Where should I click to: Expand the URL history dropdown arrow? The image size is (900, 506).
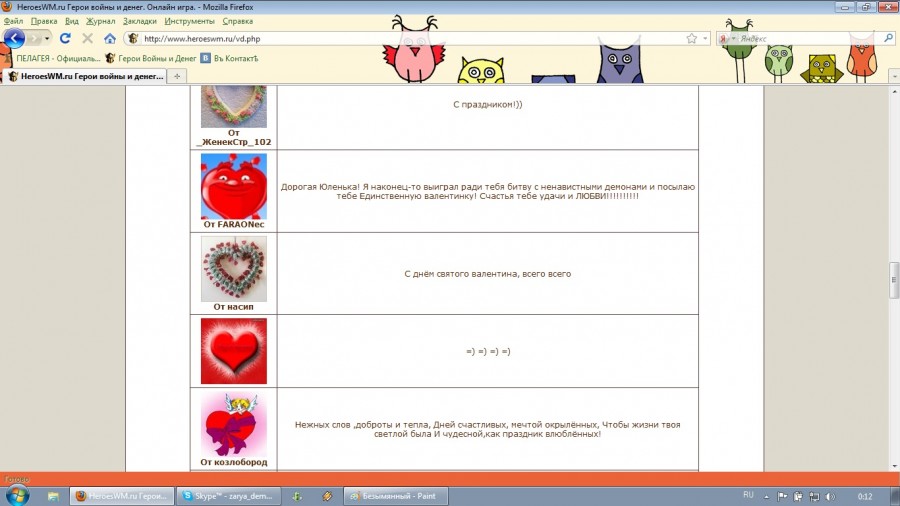coord(705,39)
